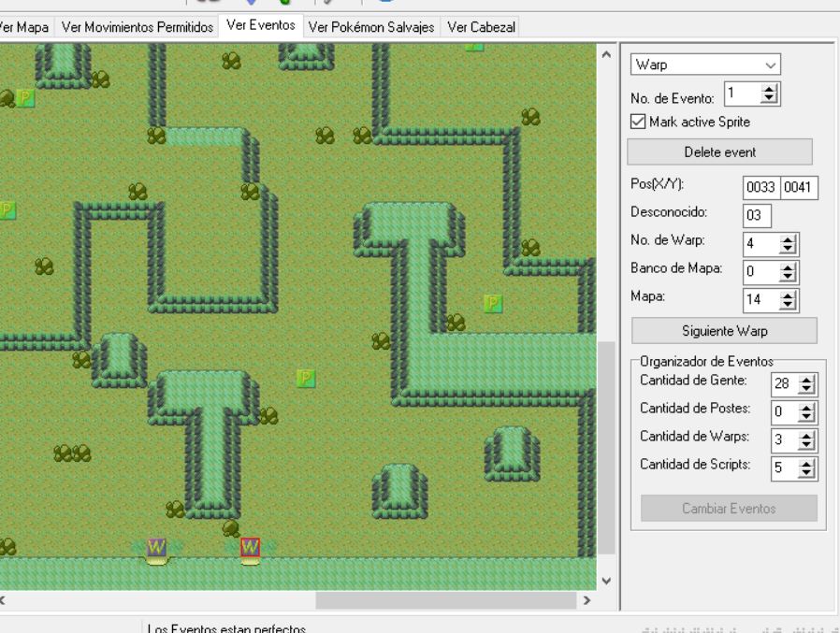Open the Ver Pokémon Salvajes tab
840x633 pixels.
pyautogui.click(x=370, y=27)
